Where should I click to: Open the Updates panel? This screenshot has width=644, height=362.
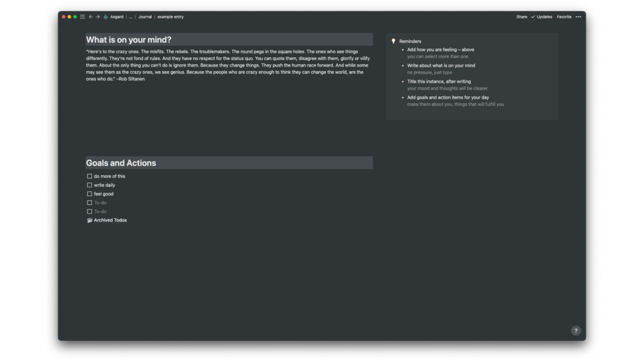tap(541, 17)
